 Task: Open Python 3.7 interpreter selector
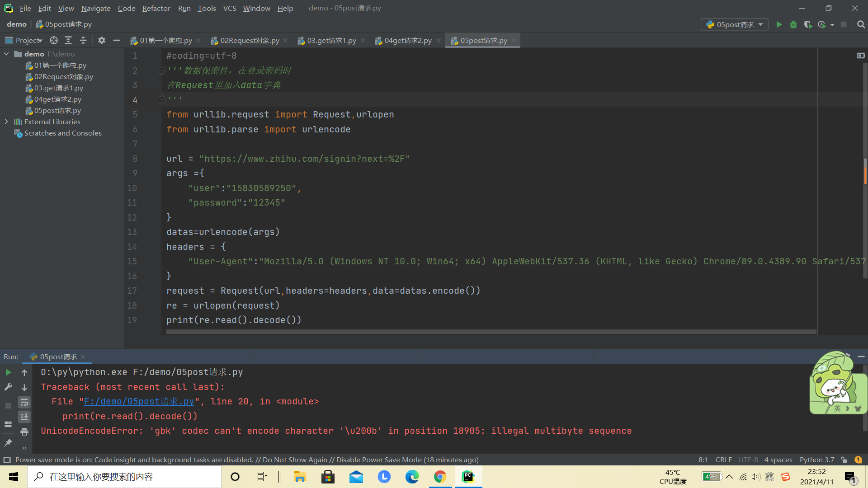816,460
